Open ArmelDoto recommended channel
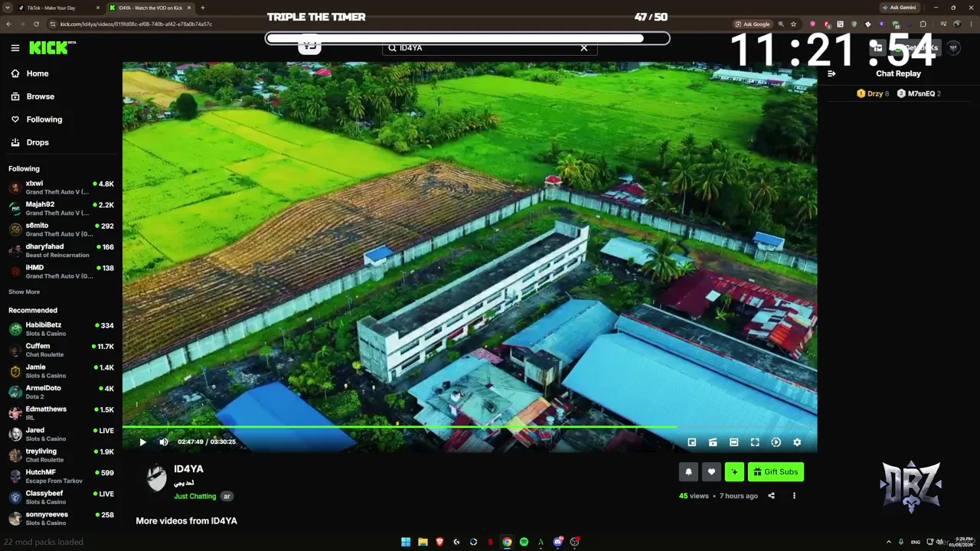This screenshot has height=551, width=980. pos(61,392)
